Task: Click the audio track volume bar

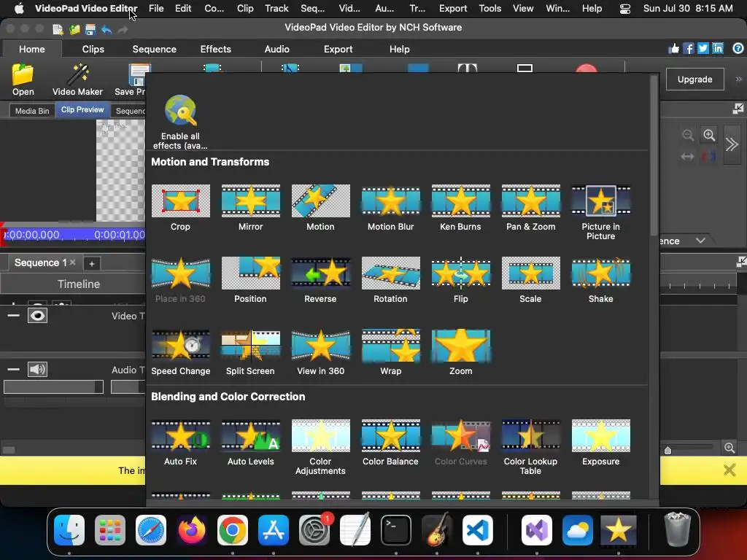Action: click(x=53, y=386)
